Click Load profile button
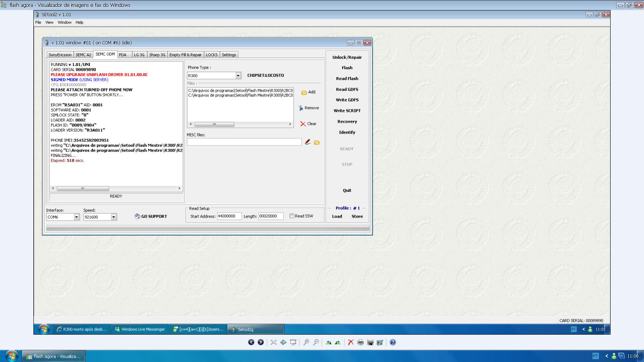The width and height of the screenshot is (644, 362). pyautogui.click(x=337, y=216)
